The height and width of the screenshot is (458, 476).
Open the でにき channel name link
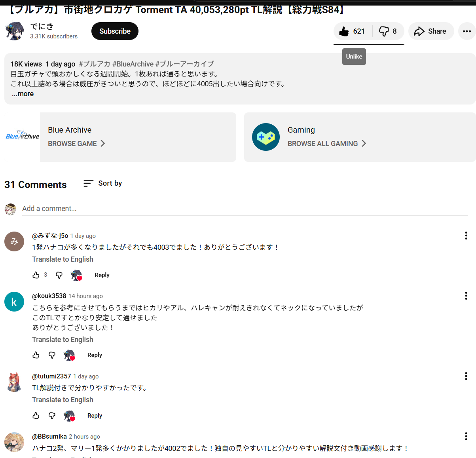pos(42,26)
